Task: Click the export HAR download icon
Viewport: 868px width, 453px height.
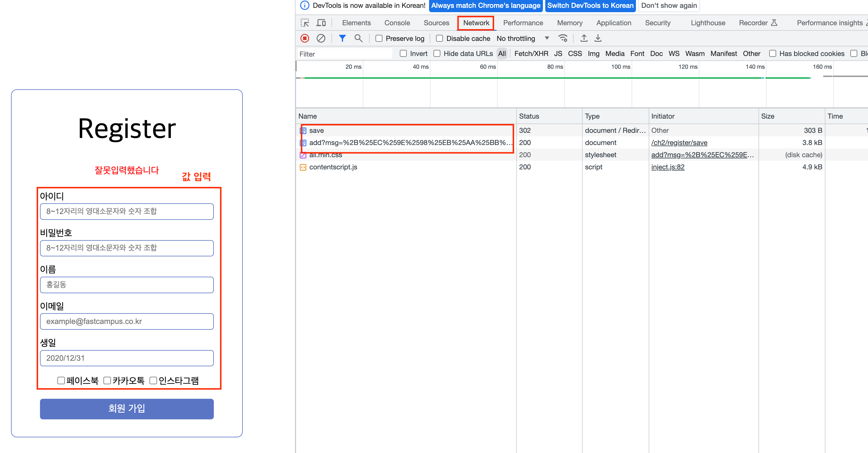Action: click(x=598, y=39)
